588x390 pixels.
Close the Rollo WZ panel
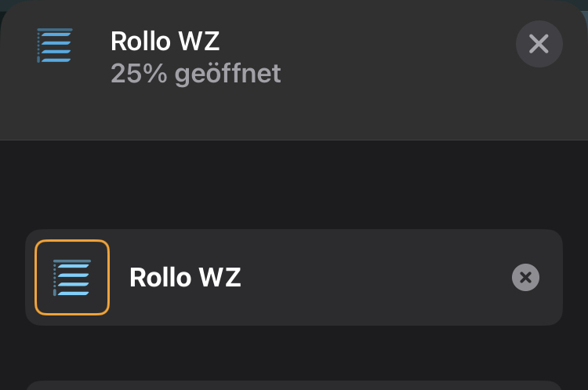(539, 44)
